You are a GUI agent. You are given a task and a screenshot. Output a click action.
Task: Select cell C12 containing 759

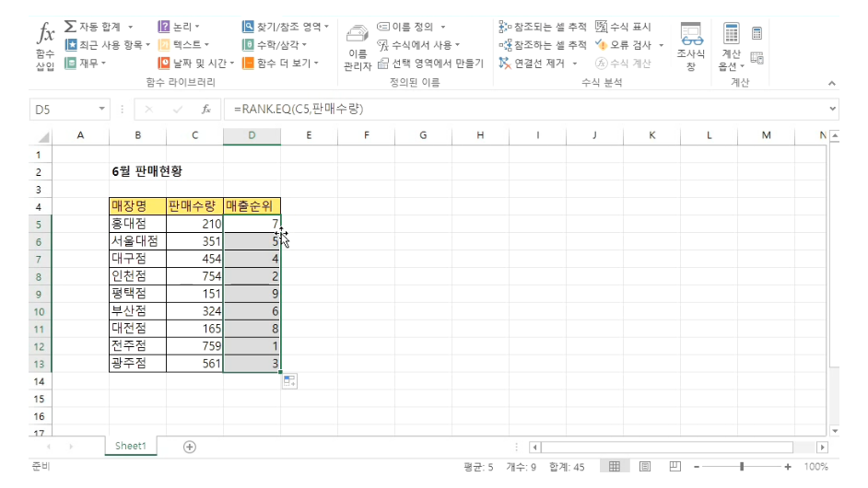coord(194,345)
